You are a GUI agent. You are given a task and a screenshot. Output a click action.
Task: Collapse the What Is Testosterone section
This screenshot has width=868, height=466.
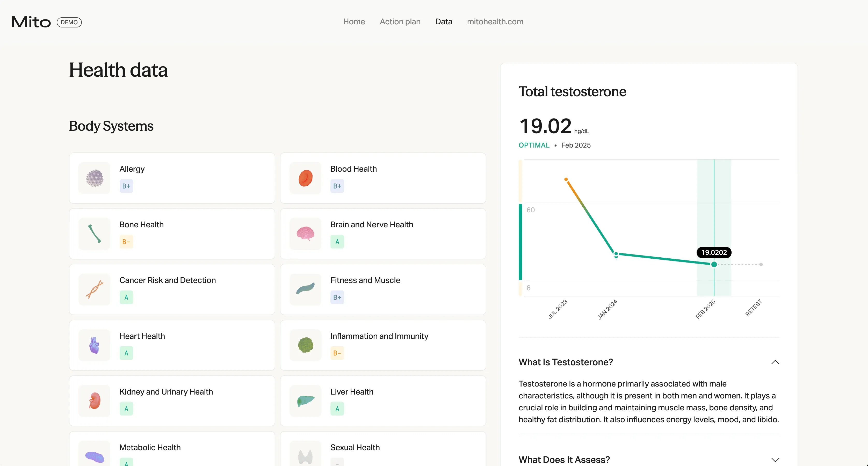775,362
